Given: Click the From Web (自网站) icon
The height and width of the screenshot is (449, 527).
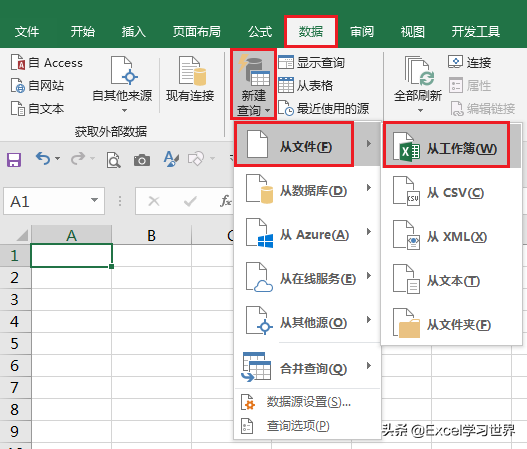Looking at the screenshot, I should point(17,85).
